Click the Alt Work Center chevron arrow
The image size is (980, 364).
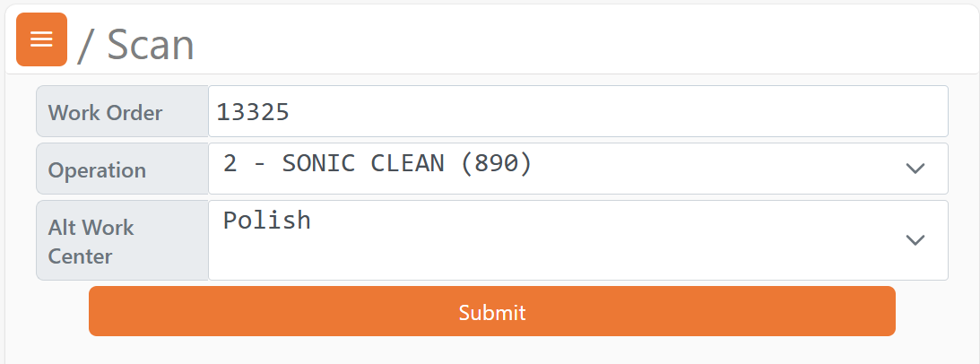(x=915, y=239)
